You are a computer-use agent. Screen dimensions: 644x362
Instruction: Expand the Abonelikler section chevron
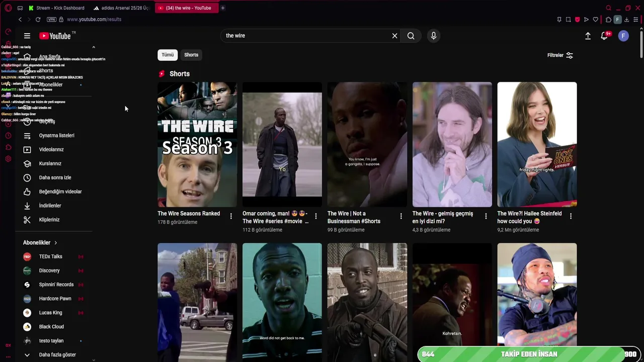(55, 243)
